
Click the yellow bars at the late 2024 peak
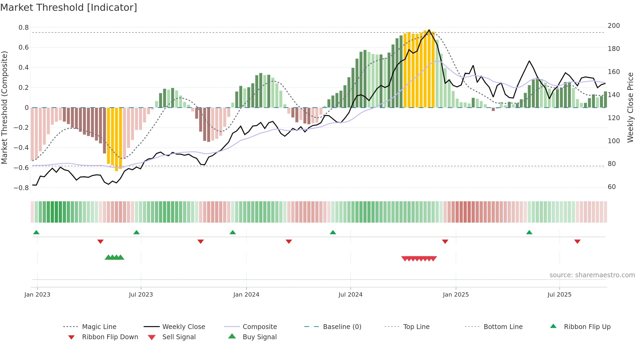(x=419, y=69)
